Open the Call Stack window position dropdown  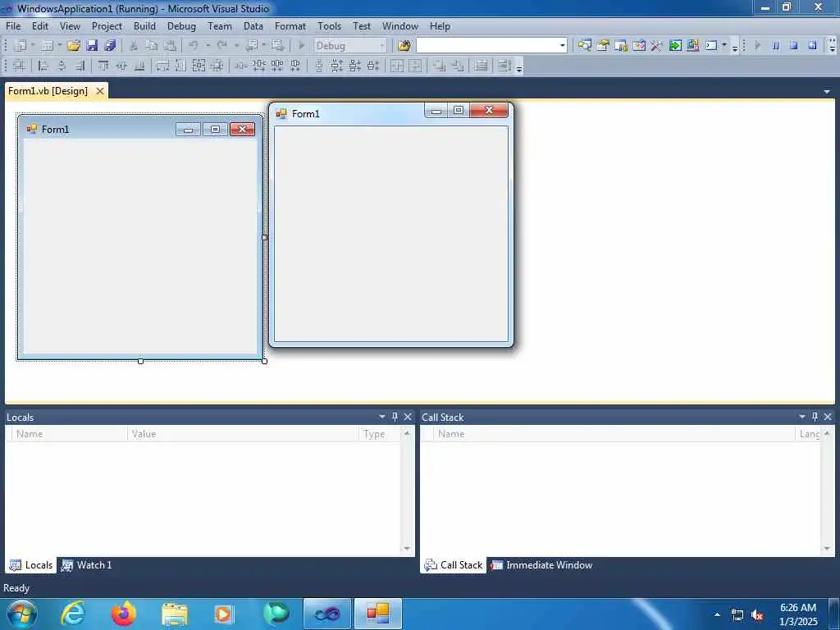tap(802, 417)
